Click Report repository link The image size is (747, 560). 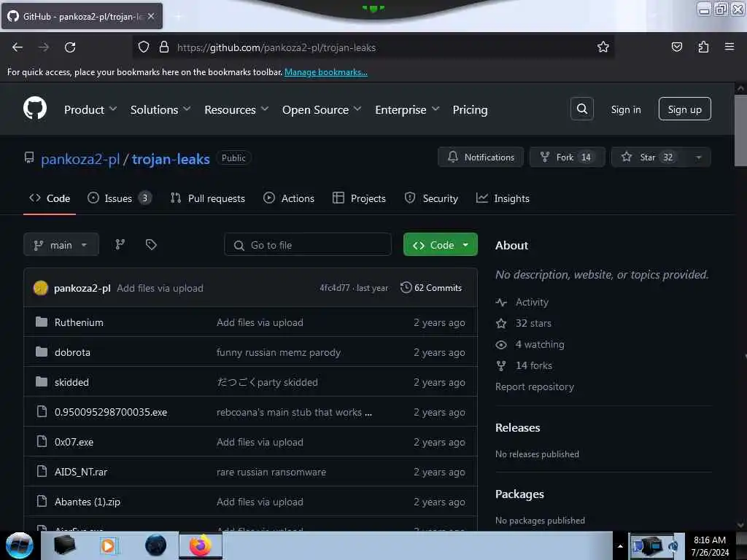click(x=534, y=386)
